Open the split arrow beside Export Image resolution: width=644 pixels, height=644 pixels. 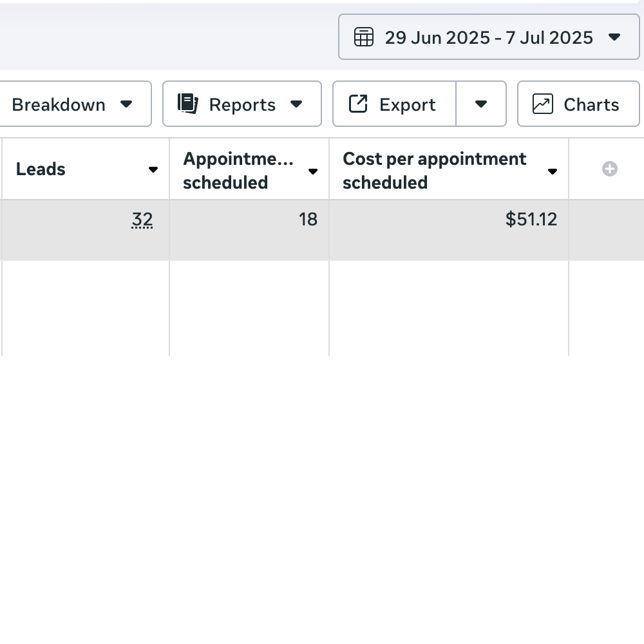[x=481, y=104]
